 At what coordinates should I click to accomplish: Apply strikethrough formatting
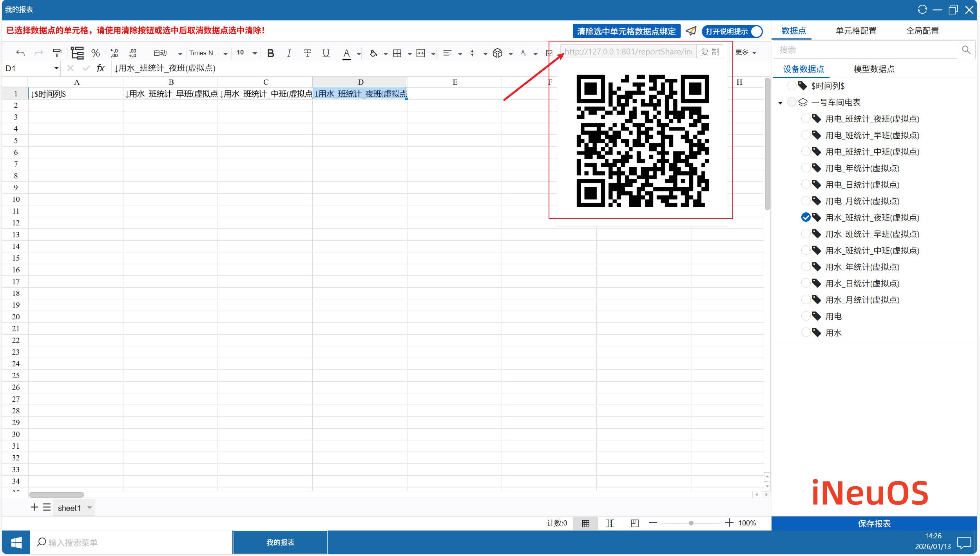pyautogui.click(x=308, y=53)
